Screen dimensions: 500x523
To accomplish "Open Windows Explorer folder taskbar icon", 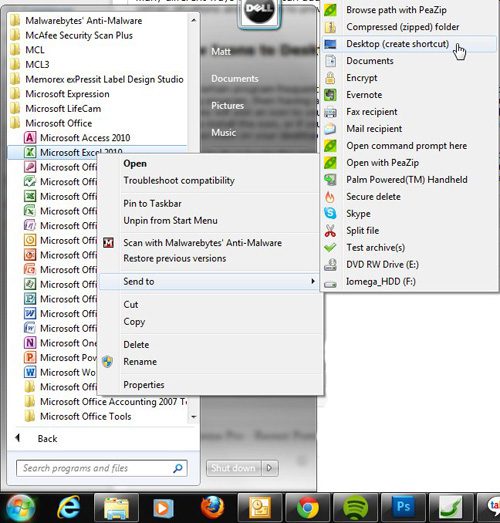I will point(116,508).
